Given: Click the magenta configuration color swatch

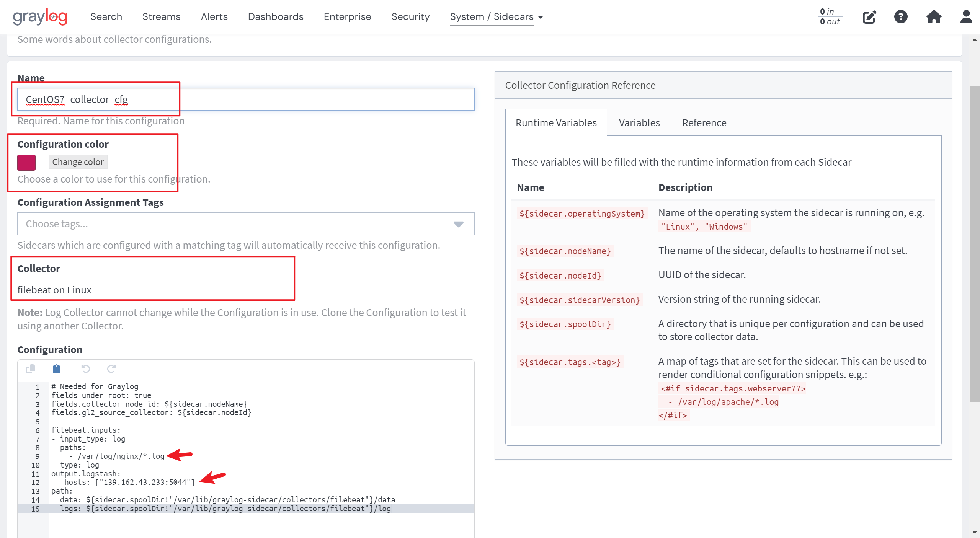Looking at the screenshot, I should (26, 162).
